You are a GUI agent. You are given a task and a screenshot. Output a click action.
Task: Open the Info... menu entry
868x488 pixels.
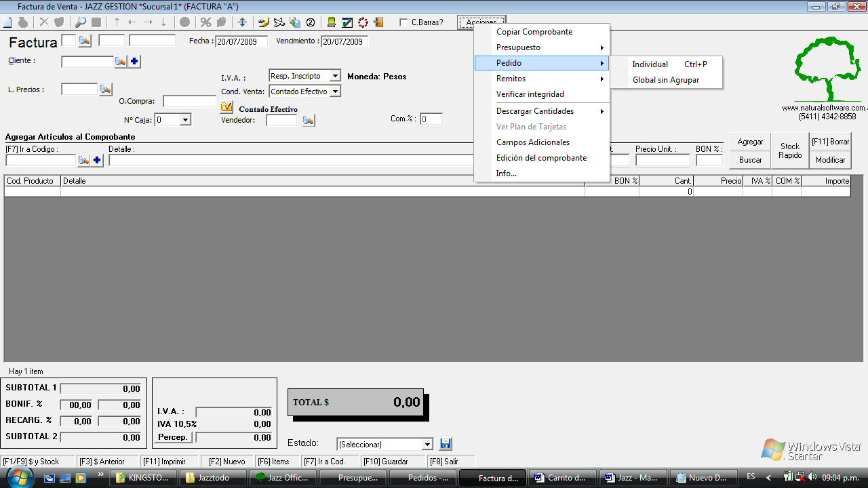point(542,174)
